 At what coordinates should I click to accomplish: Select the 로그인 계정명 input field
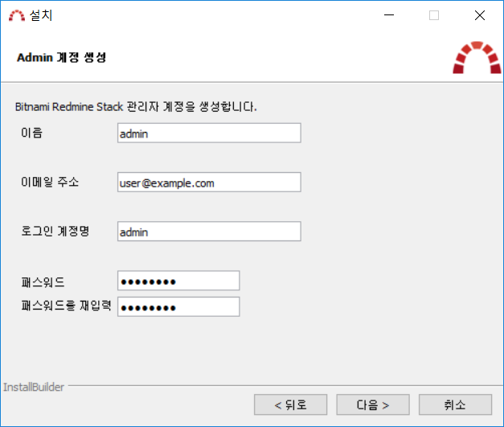(x=209, y=231)
